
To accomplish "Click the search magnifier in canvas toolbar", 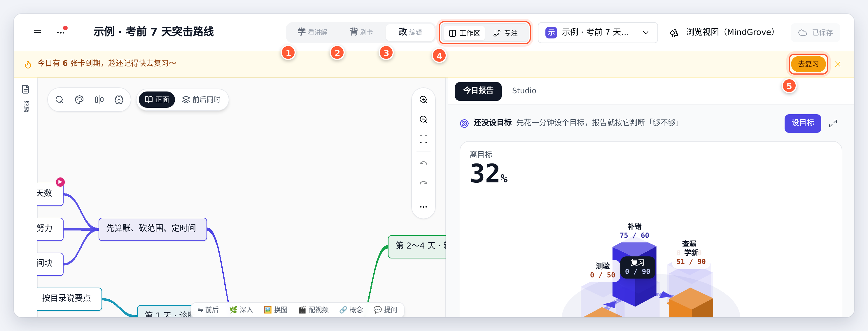I will (59, 100).
